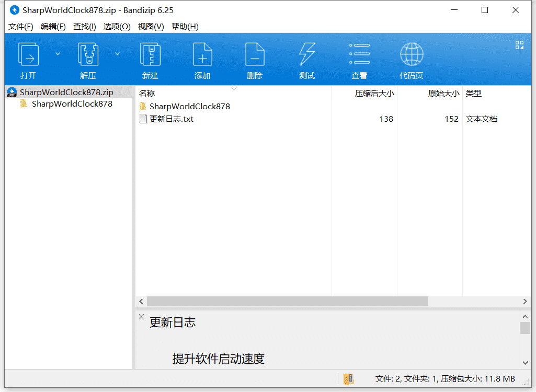The height and width of the screenshot is (392, 536).
Task: Open the 选项(O) menu
Action: pyautogui.click(x=117, y=27)
